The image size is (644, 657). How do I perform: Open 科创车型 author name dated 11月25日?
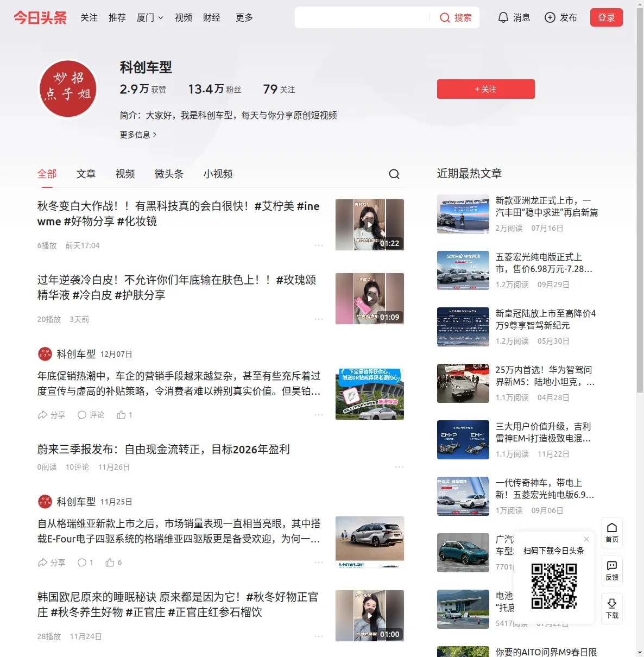pyautogui.click(x=76, y=502)
